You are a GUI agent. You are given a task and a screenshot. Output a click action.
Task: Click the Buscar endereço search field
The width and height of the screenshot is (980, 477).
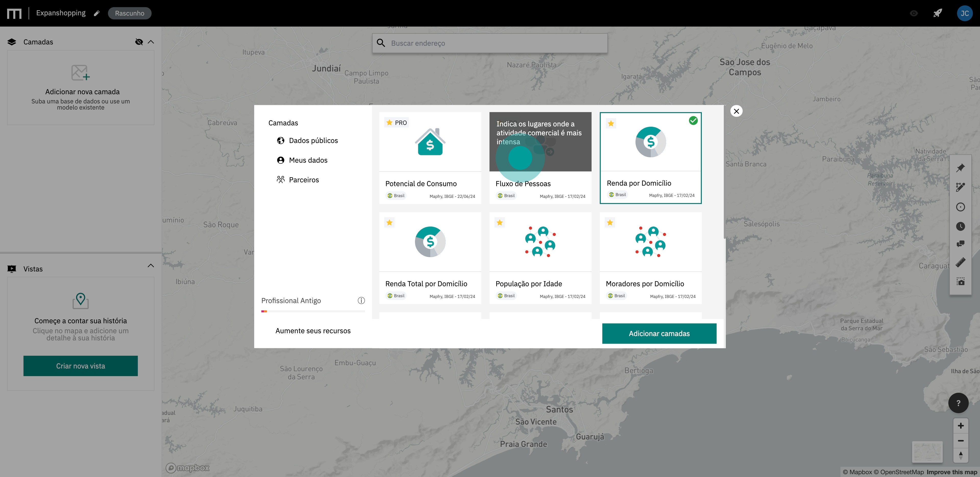pos(495,43)
